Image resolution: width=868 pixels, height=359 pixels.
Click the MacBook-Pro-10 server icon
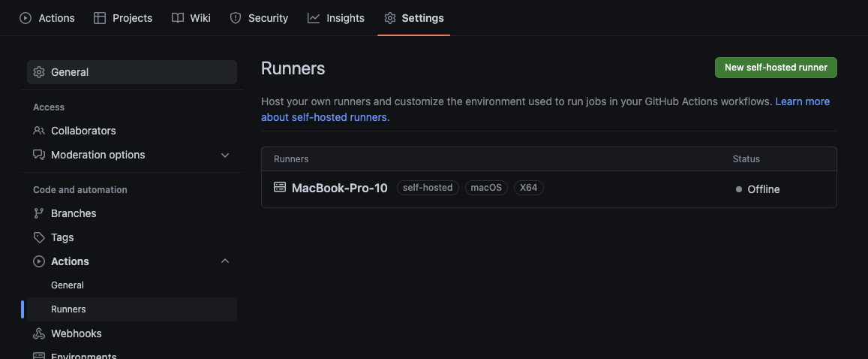(x=280, y=187)
